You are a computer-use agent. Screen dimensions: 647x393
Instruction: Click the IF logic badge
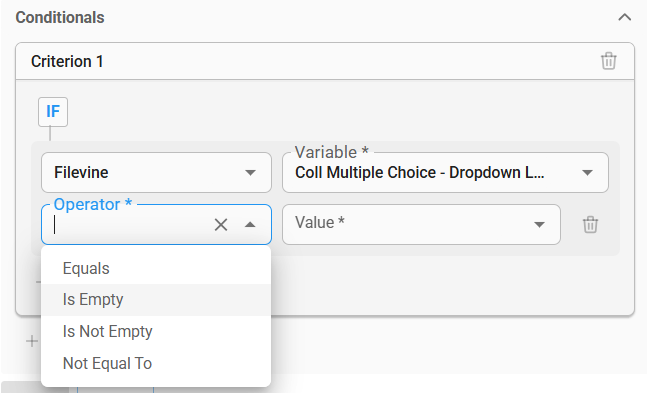(x=53, y=112)
